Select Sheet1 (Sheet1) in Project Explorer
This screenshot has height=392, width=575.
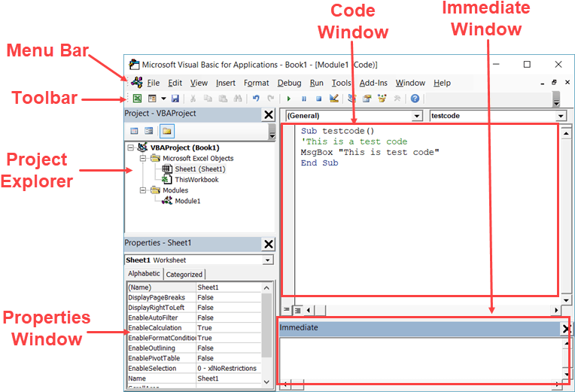pyautogui.click(x=200, y=169)
